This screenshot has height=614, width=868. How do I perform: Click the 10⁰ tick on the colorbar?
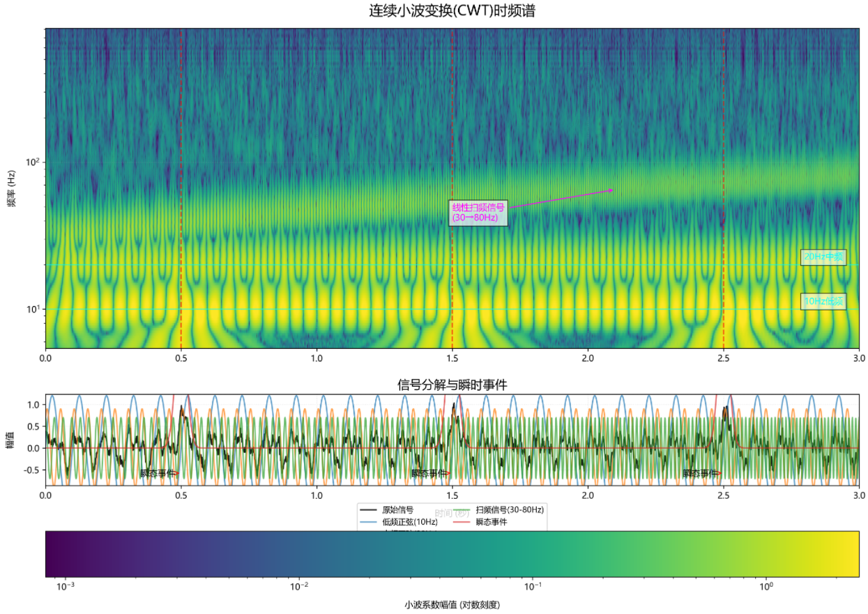(x=766, y=586)
